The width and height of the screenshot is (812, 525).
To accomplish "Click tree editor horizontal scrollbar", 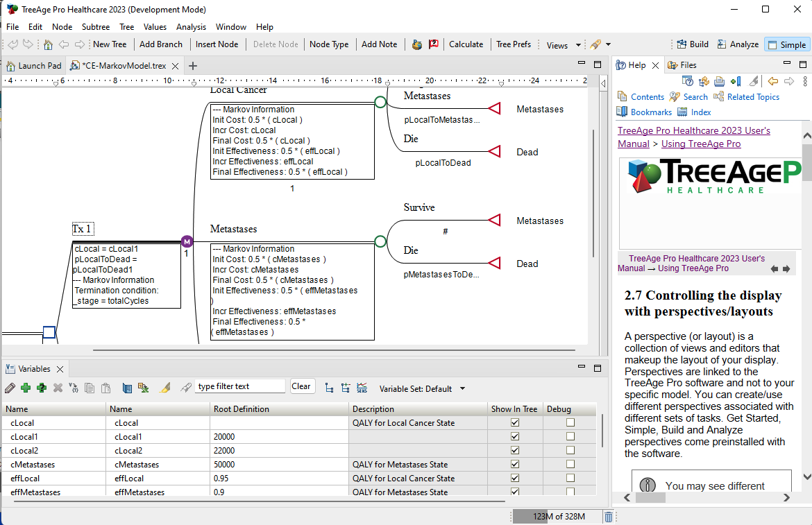I will [x=334, y=350].
